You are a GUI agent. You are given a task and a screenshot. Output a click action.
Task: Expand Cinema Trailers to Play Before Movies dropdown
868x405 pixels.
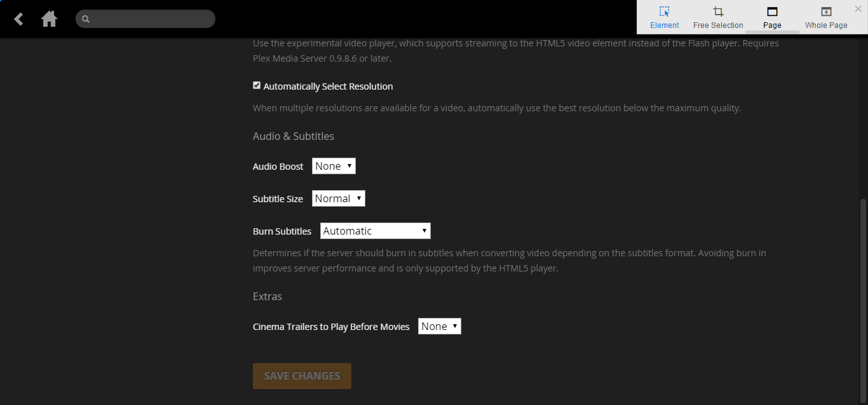click(x=439, y=326)
